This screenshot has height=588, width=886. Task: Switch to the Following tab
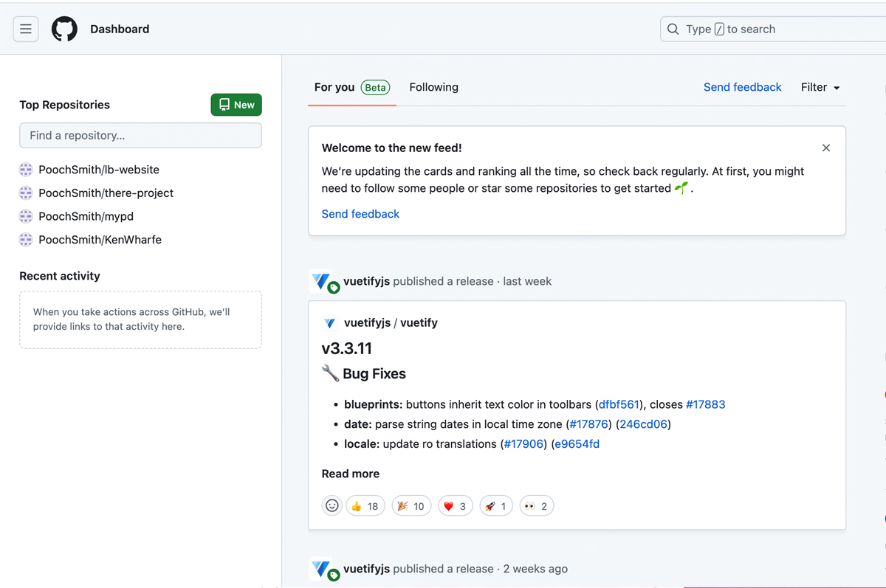[433, 87]
